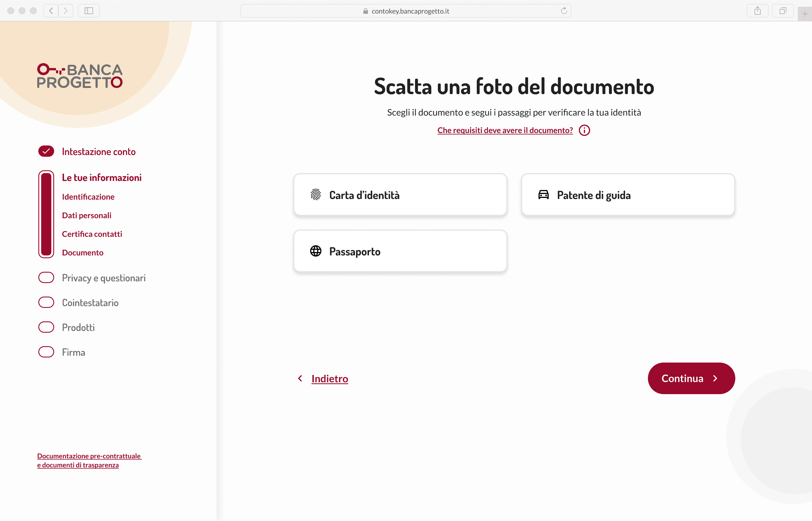This screenshot has width=812, height=521.
Task: Click the car icon on Patente di guida
Action: point(543,195)
